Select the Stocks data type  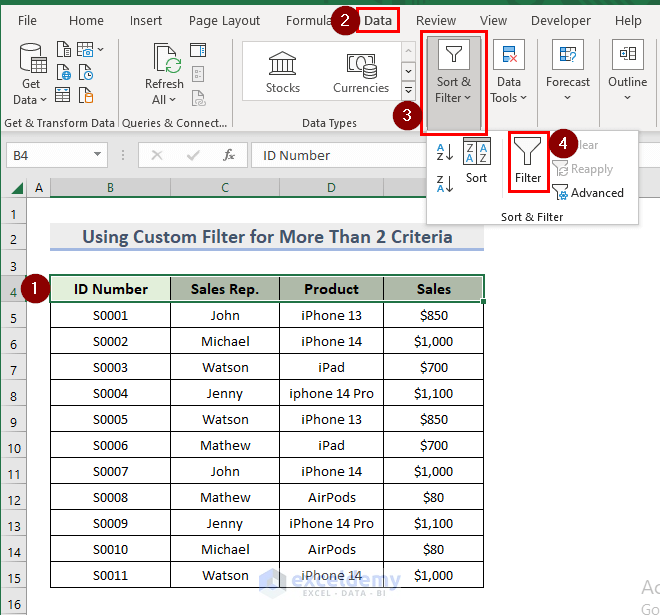283,72
